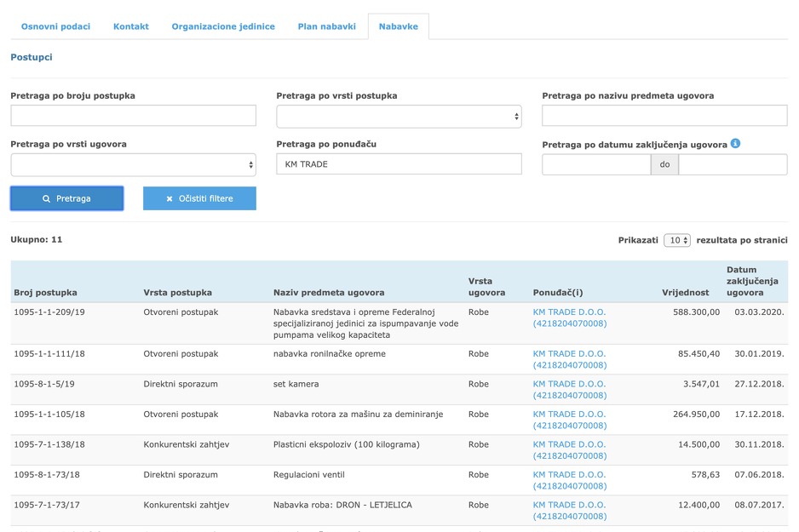Click the end date field after 'do'
Viewport: 799px width, 532px height.
tap(733, 164)
